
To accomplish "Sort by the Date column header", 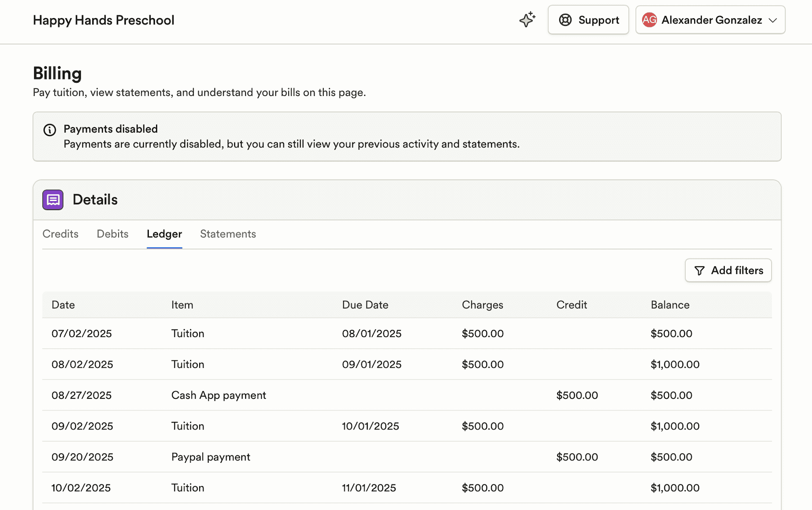I will point(63,304).
